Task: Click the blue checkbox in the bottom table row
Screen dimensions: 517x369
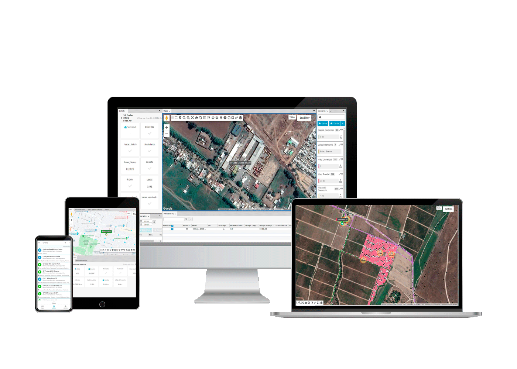Action: pos(172,229)
